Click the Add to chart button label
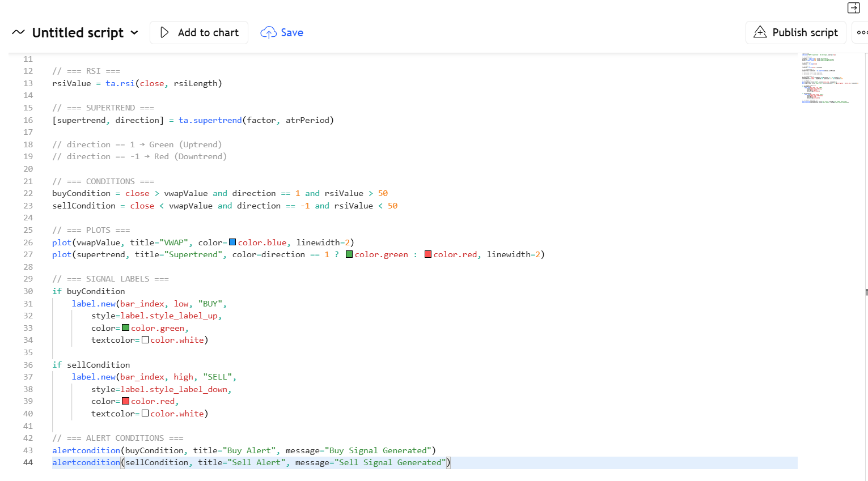 208,33
